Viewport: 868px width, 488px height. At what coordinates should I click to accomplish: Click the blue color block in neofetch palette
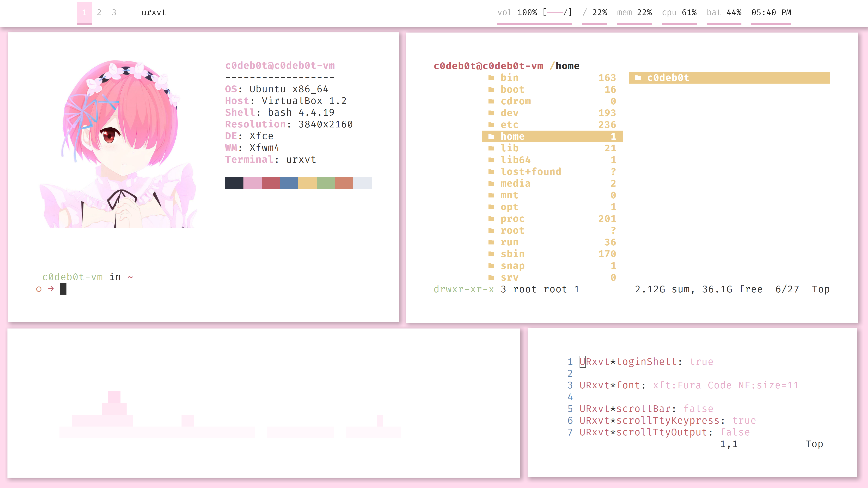(289, 183)
